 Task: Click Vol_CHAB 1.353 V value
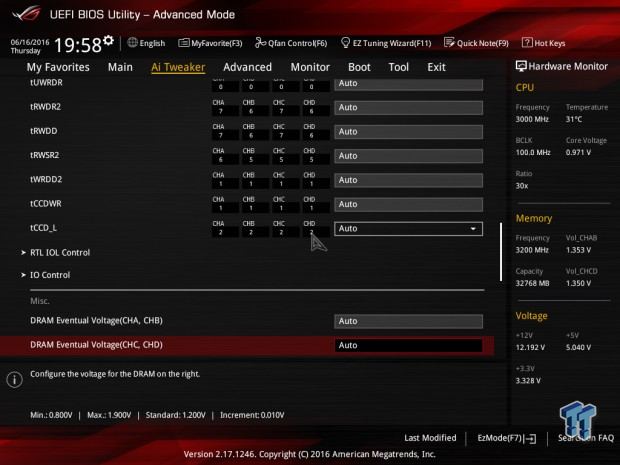(x=578, y=250)
